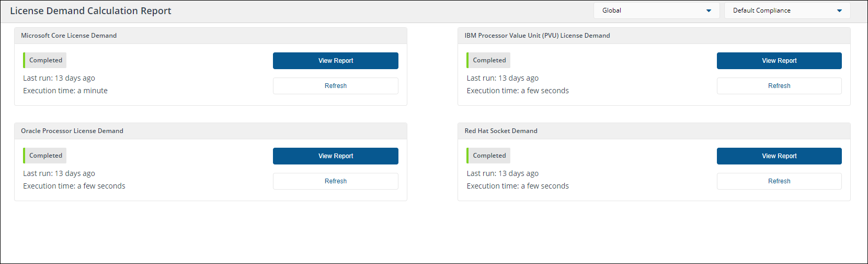The height and width of the screenshot is (264, 868).
Task: Click the License Demand Calculation Report page title
Action: (90, 11)
